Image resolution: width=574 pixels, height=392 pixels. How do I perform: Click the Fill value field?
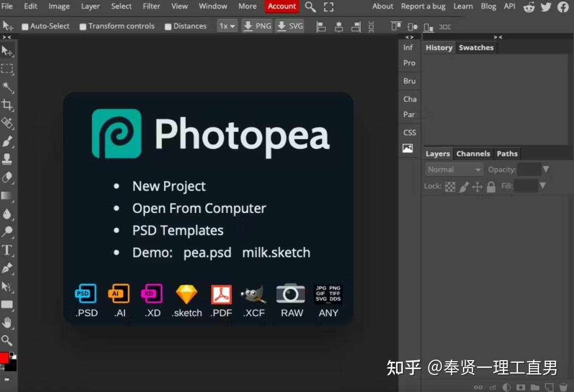point(526,186)
